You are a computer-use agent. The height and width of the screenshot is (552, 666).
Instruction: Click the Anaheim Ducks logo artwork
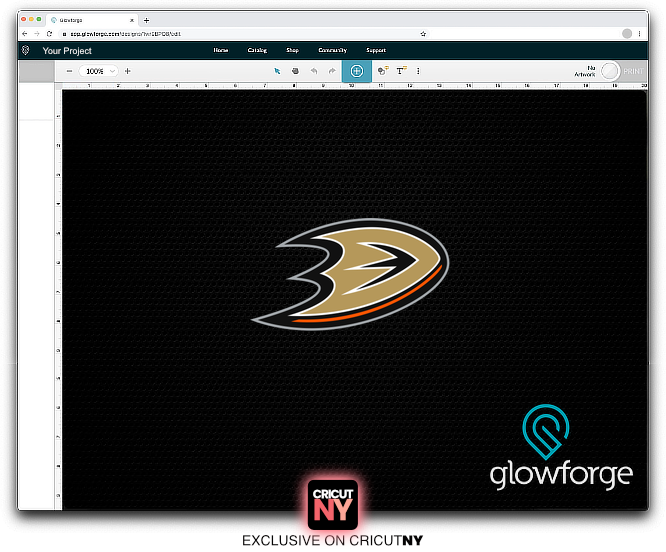(x=350, y=274)
